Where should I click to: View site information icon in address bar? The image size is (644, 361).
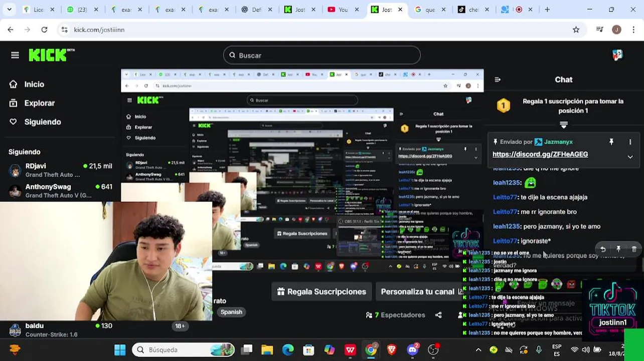[x=64, y=30]
